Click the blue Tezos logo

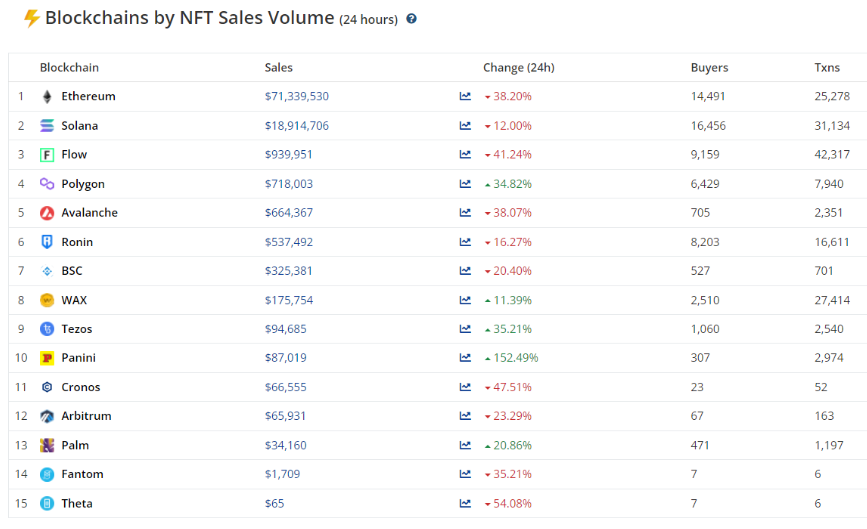47,329
